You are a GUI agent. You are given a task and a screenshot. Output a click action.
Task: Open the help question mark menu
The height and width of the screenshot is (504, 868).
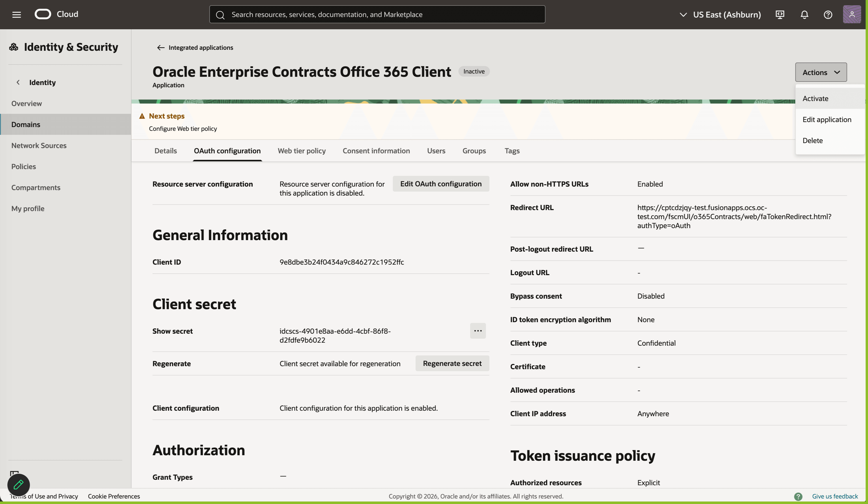[x=828, y=15]
